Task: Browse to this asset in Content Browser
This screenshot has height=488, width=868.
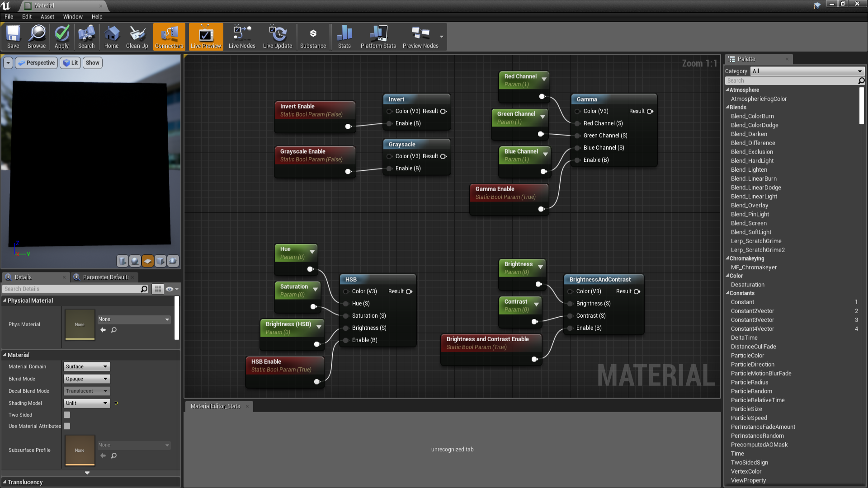Action: click(37, 36)
